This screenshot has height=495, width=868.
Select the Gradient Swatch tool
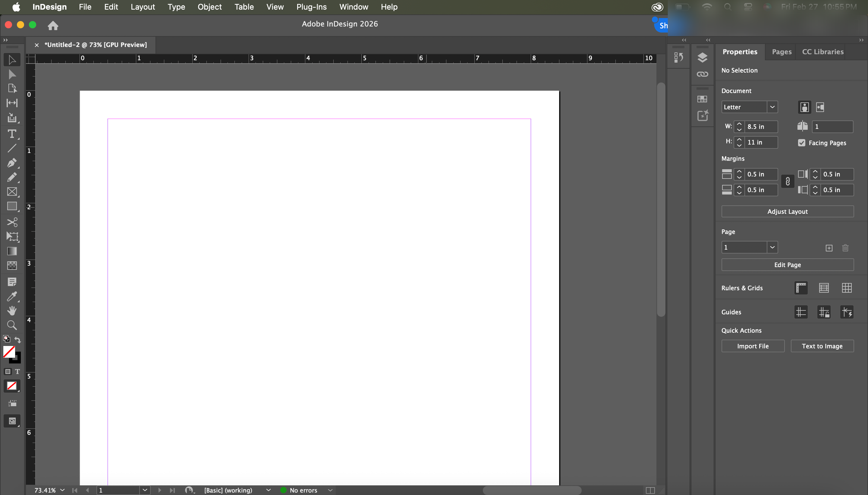click(12, 251)
